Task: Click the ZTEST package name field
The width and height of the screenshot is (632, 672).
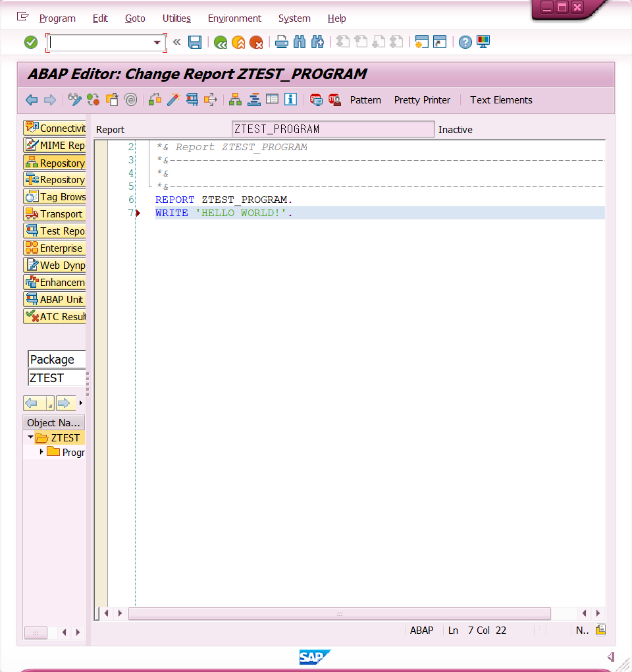Action: pos(57,378)
